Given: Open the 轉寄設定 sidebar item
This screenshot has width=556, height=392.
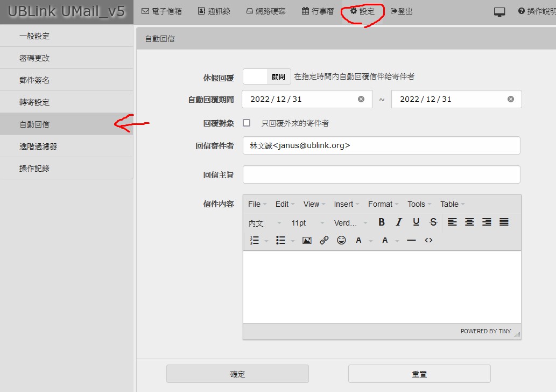Looking at the screenshot, I should click(66, 102).
